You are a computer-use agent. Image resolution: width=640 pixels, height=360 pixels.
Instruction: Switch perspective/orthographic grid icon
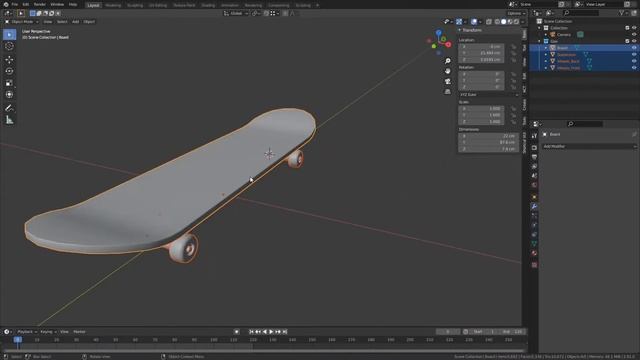coord(448,91)
